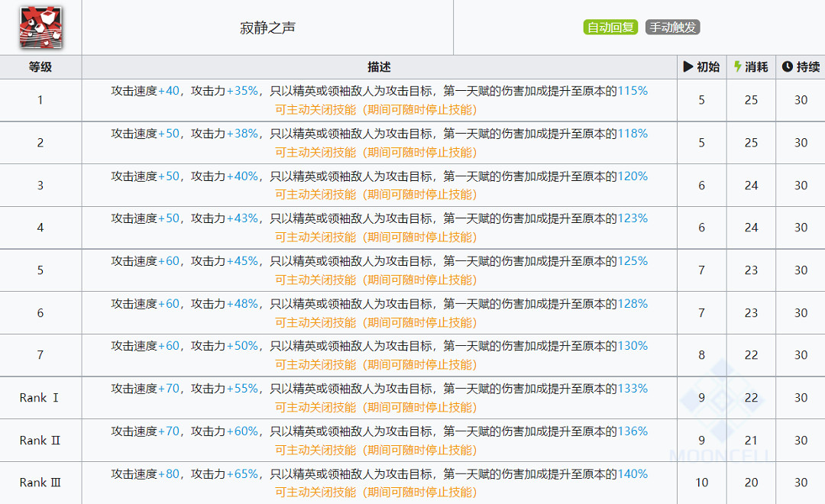Click the 等级 column header
The height and width of the screenshot is (504, 825).
click(x=40, y=66)
